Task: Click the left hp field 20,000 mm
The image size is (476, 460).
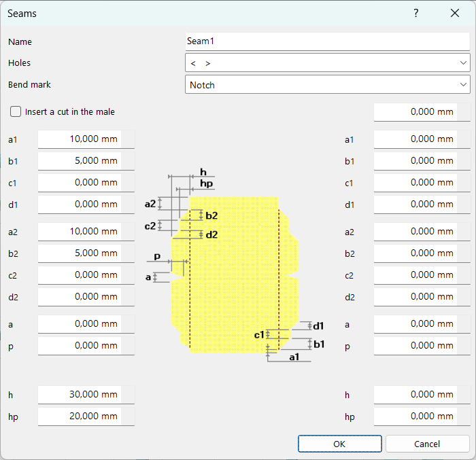Action: pyautogui.click(x=80, y=417)
